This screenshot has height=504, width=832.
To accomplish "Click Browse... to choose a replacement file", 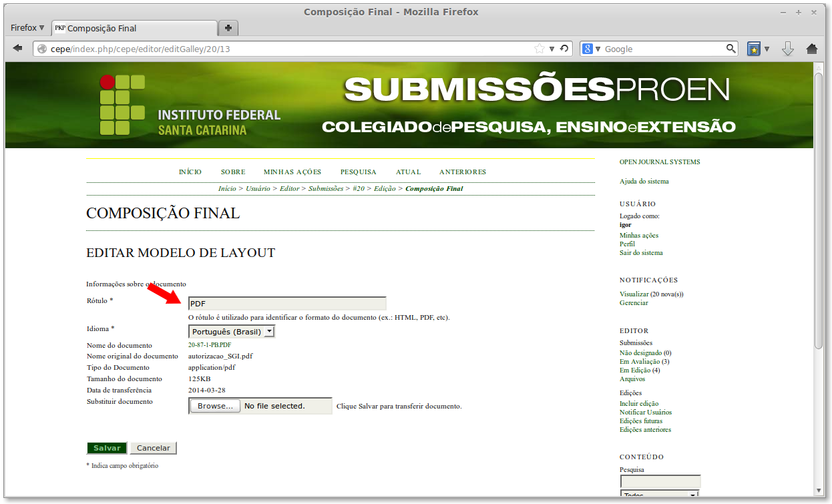I will (x=216, y=406).
